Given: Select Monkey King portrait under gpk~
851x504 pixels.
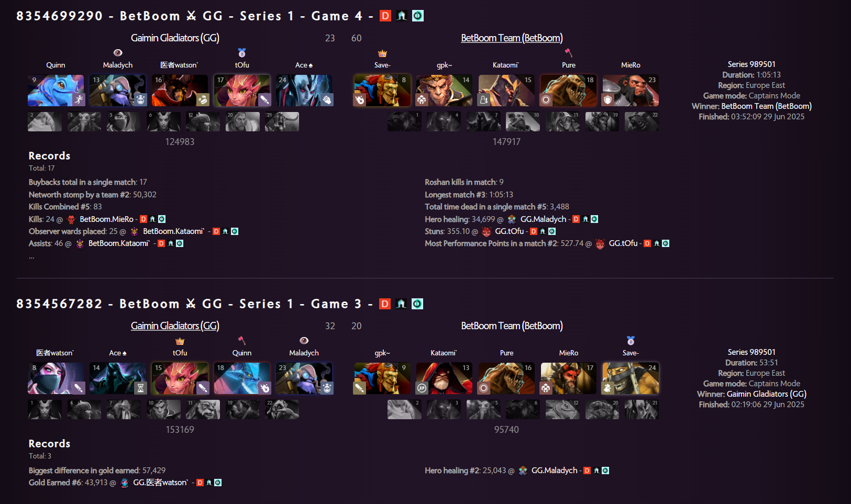Looking at the screenshot, I should click(x=444, y=91).
